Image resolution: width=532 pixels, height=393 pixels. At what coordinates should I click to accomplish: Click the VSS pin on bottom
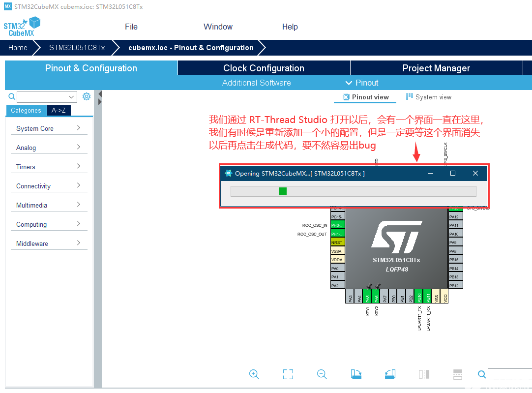pos(436,297)
